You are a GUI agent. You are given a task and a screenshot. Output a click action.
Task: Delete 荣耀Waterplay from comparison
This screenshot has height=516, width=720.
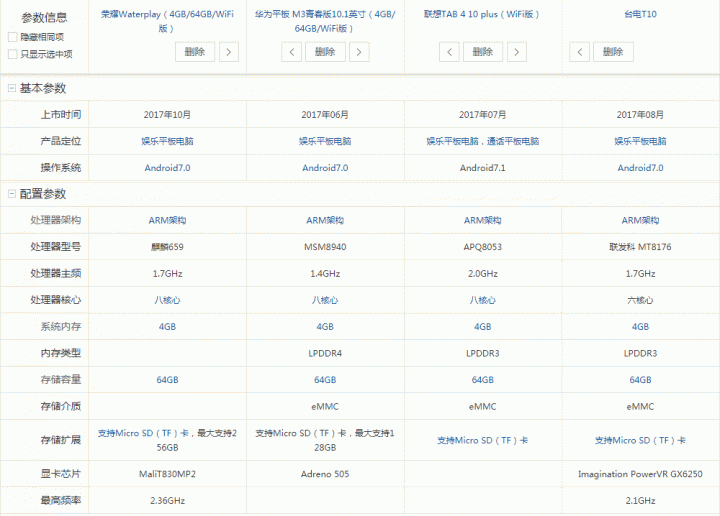coord(195,52)
